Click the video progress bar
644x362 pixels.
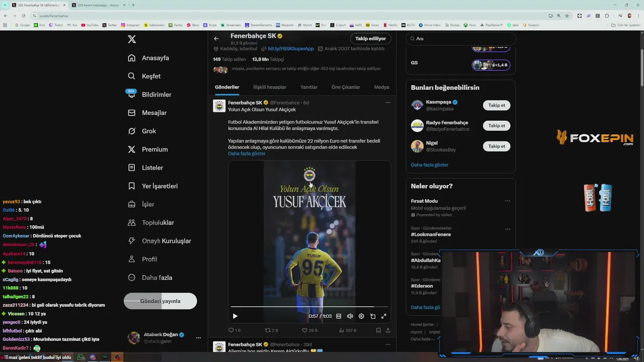pos(309,306)
